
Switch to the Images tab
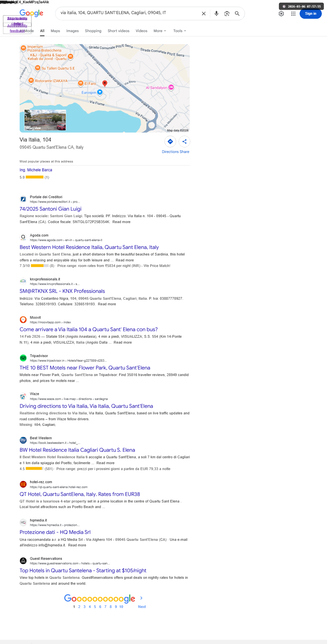coord(72,31)
